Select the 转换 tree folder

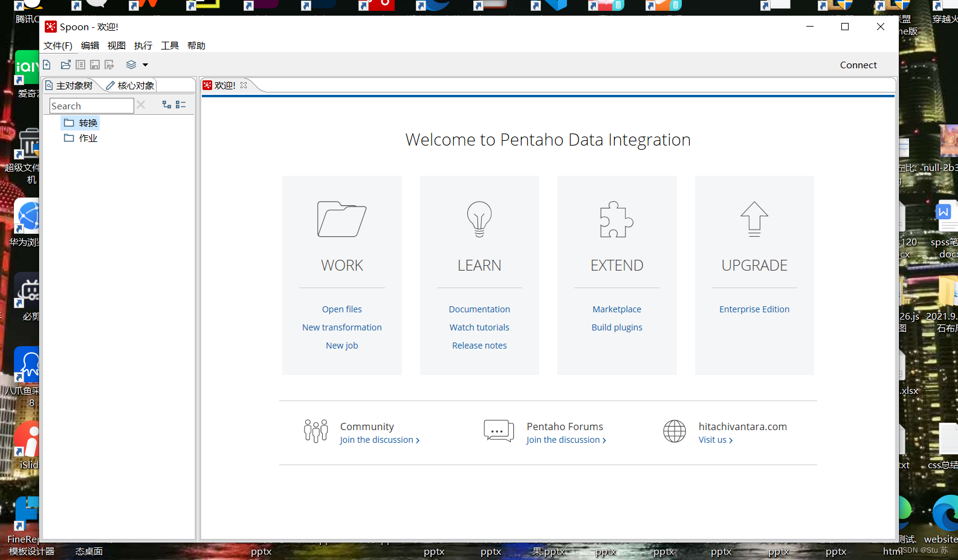click(x=80, y=123)
